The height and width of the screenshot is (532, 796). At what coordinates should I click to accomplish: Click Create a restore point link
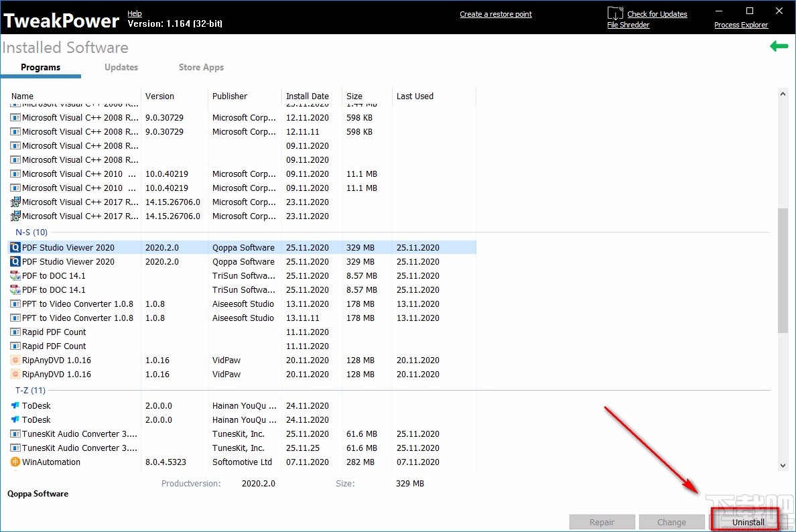[496, 14]
